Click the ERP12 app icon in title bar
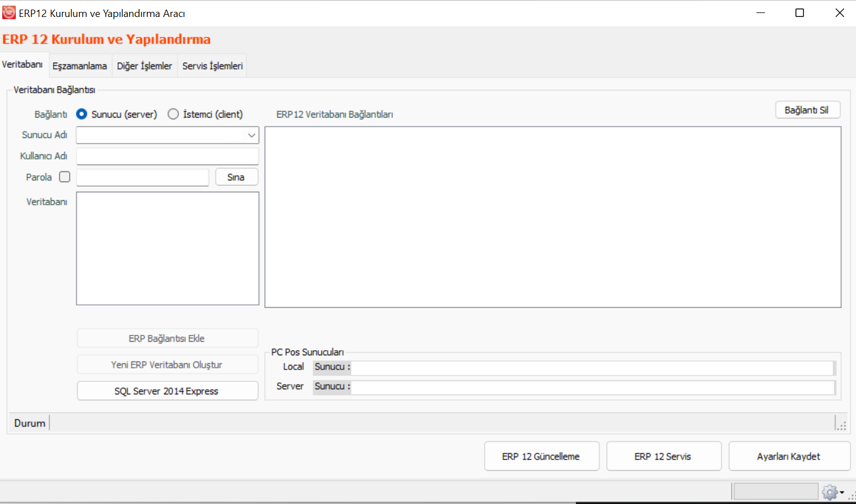 pos(9,12)
